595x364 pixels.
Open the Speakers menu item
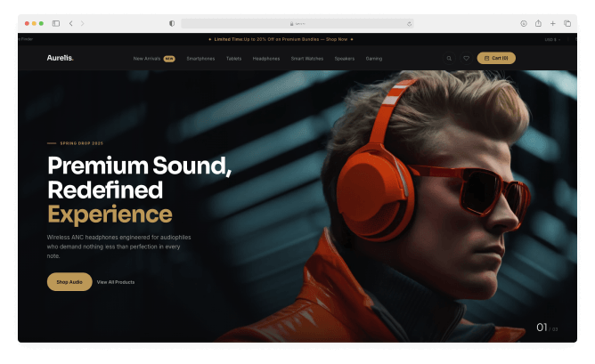[344, 59]
